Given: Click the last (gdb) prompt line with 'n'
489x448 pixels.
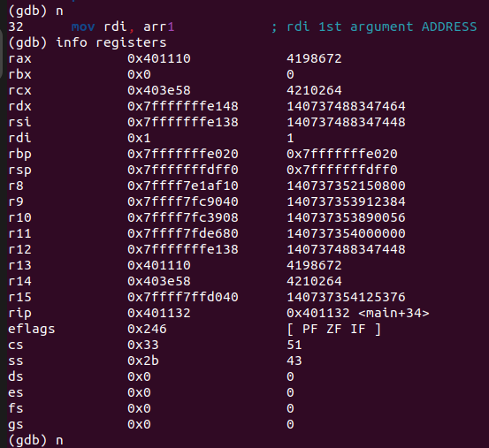Looking at the screenshot, I should click(35, 441).
